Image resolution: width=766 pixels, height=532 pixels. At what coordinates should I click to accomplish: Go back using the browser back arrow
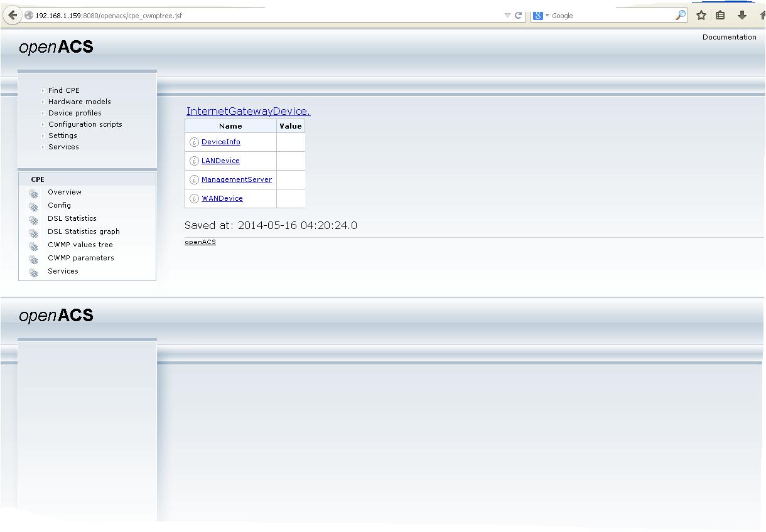[13, 16]
